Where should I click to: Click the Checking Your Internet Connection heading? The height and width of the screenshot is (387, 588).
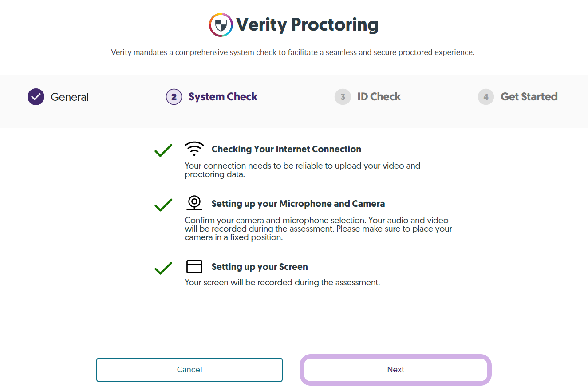coord(286,149)
